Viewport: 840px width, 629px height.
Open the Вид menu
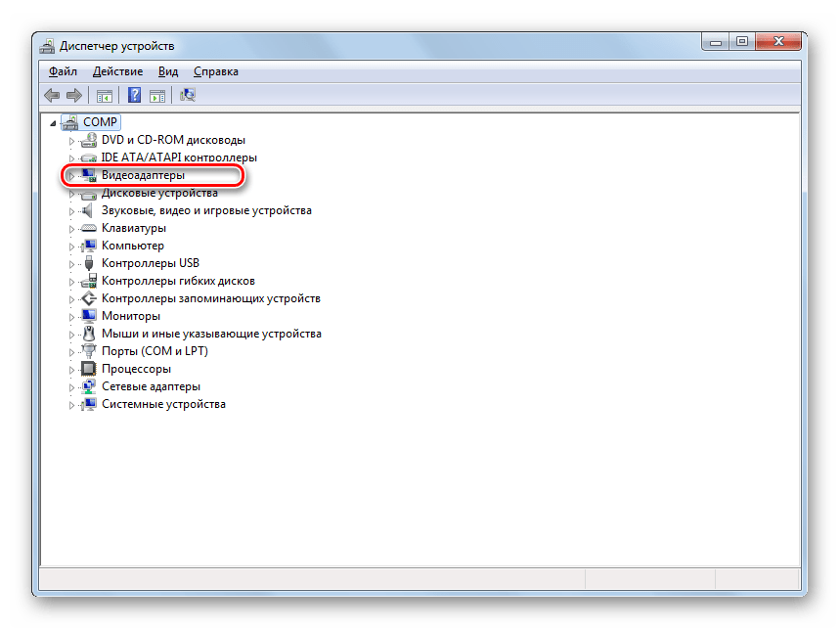[167, 71]
